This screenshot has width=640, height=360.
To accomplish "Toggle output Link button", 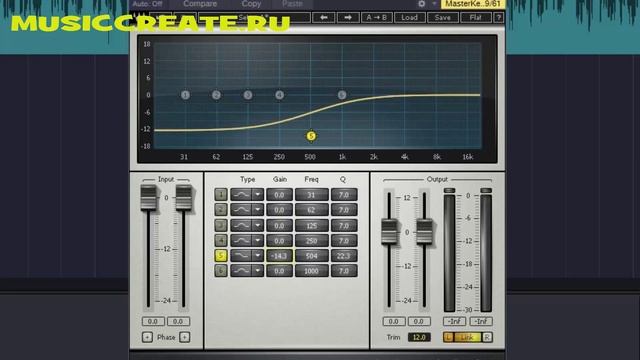I will 467,337.
